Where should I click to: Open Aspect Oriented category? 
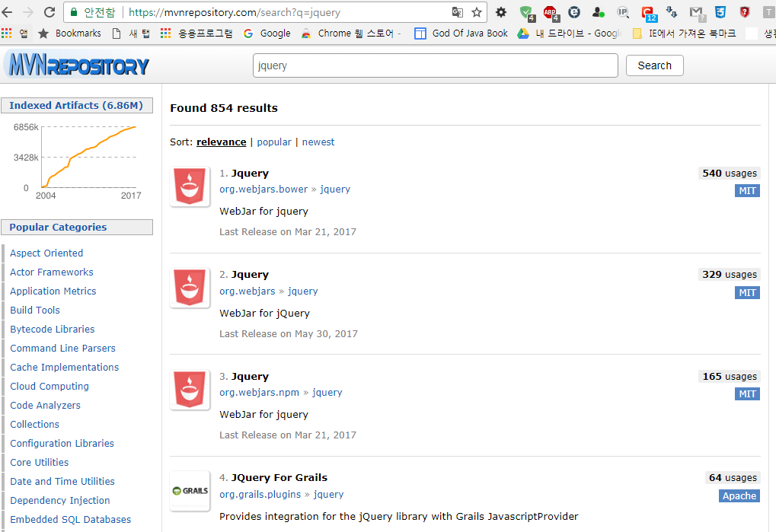[x=46, y=253]
